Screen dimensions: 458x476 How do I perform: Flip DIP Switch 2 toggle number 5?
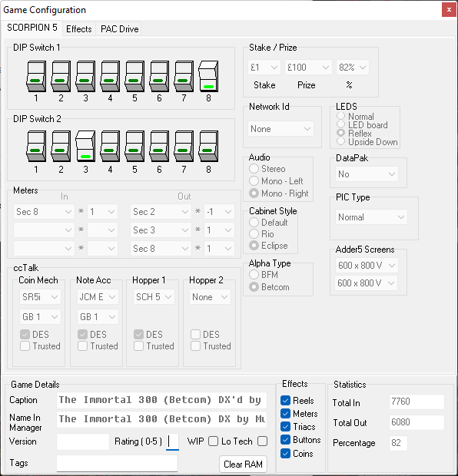135,147
